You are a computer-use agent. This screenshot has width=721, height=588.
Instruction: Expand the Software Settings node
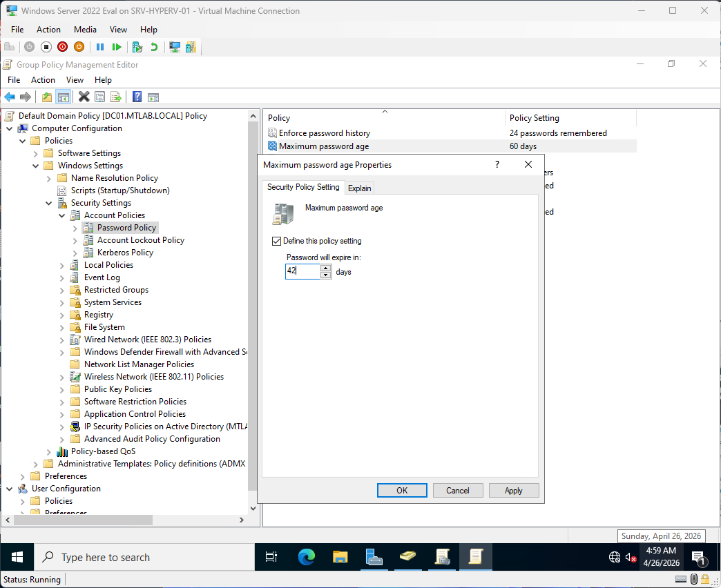(x=36, y=153)
